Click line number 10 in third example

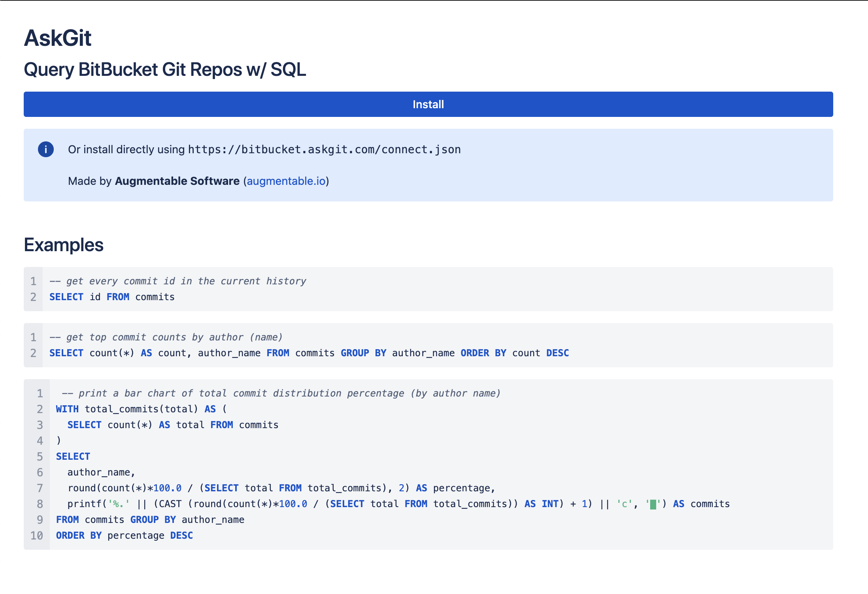coord(37,536)
